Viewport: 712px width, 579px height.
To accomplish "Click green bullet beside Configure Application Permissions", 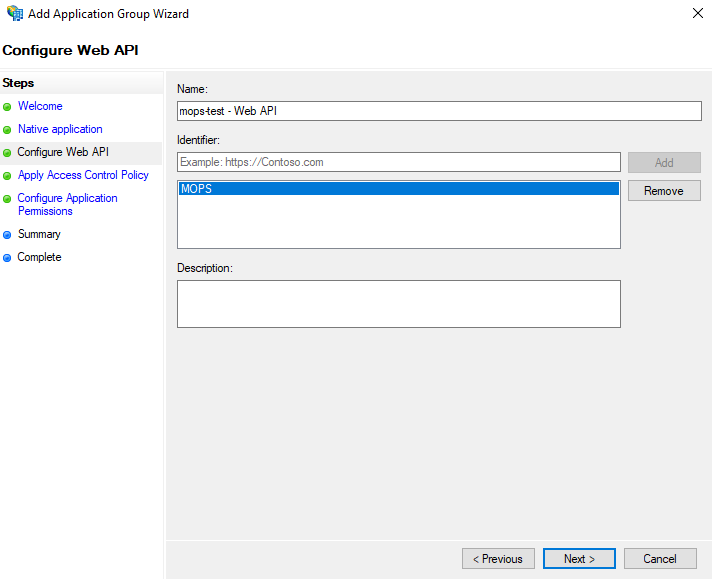I will click(x=8, y=199).
